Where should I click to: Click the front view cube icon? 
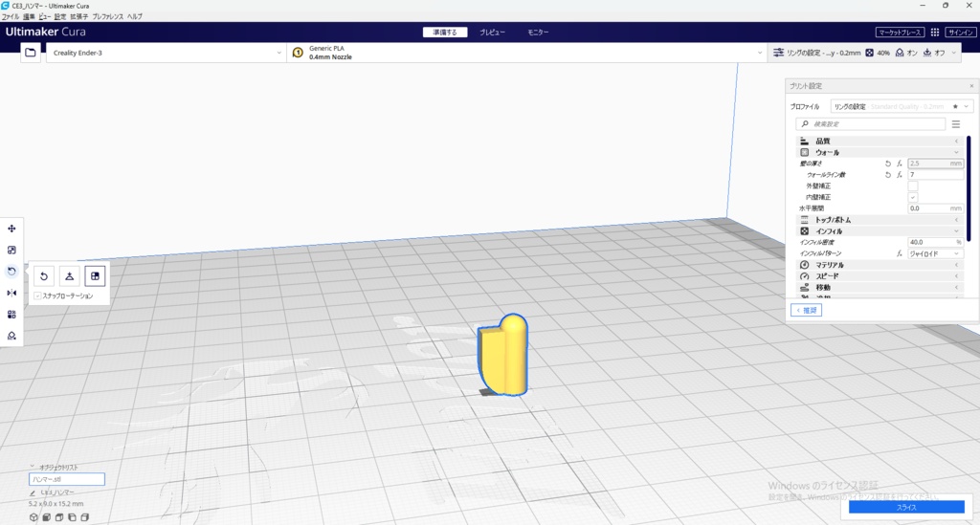pos(46,517)
